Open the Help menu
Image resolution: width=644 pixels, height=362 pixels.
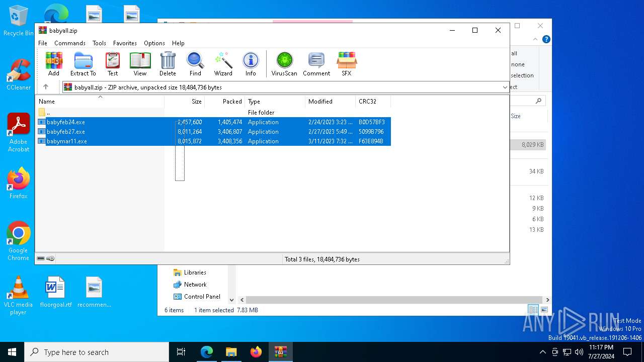coord(178,43)
